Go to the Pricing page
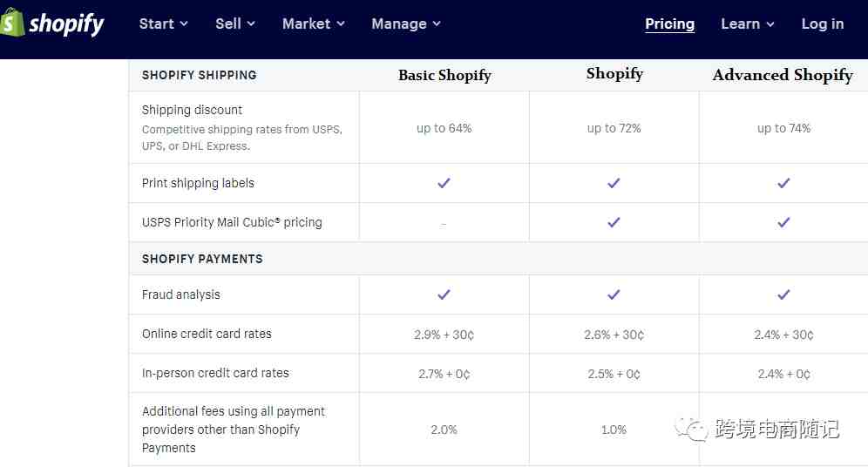The height and width of the screenshot is (467, 868). coord(670,24)
